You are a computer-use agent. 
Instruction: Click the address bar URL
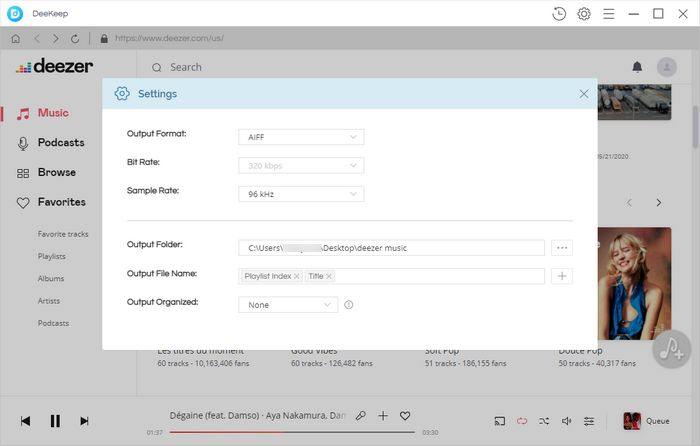click(x=169, y=38)
